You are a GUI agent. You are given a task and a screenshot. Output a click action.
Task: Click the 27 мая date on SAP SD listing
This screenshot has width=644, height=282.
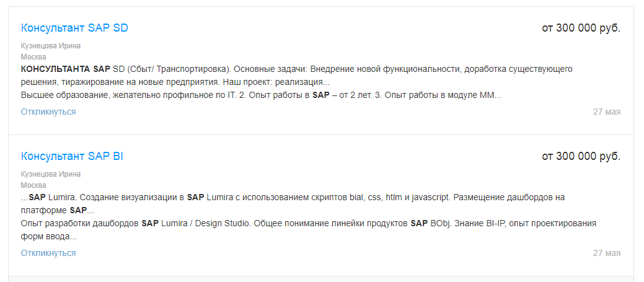click(606, 112)
